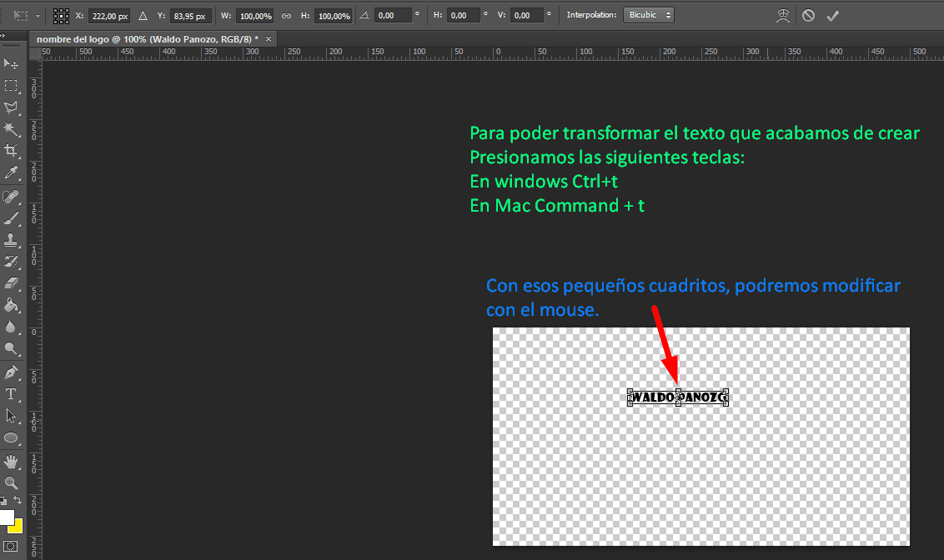Click the H height percentage field
The width and height of the screenshot is (944, 560).
click(x=333, y=16)
